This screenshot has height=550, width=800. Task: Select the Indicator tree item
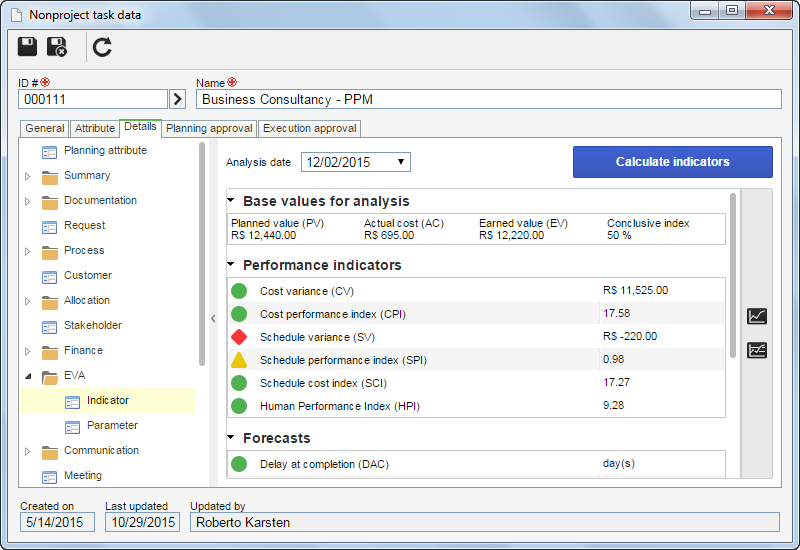[107, 401]
